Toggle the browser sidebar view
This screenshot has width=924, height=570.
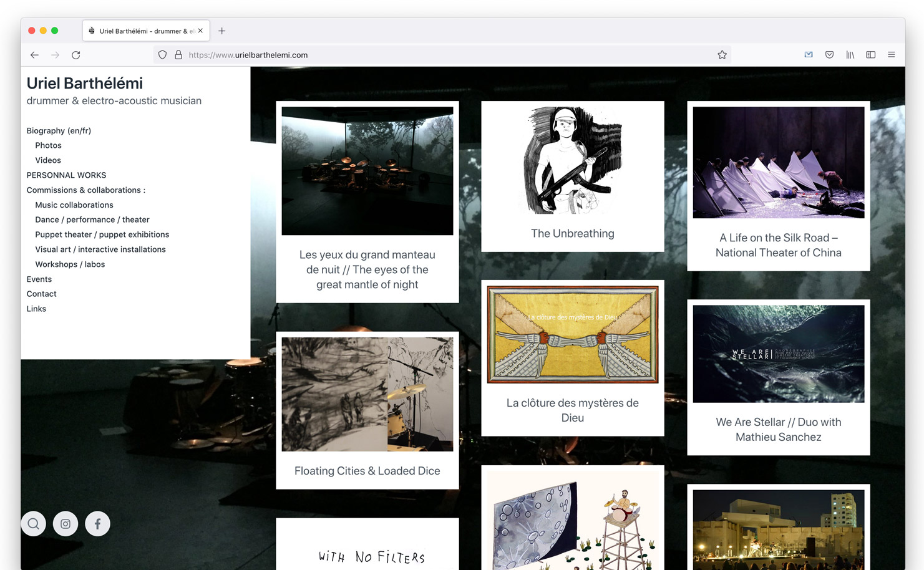(870, 55)
